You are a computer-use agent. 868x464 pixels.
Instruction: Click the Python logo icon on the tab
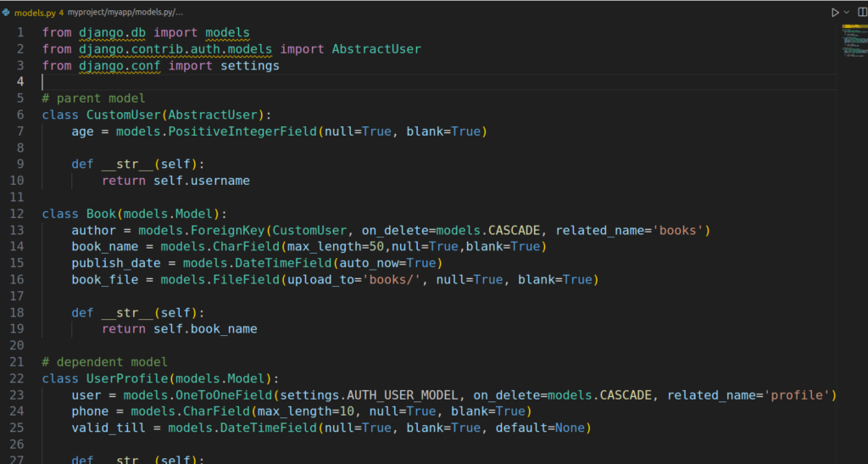tap(6, 13)
